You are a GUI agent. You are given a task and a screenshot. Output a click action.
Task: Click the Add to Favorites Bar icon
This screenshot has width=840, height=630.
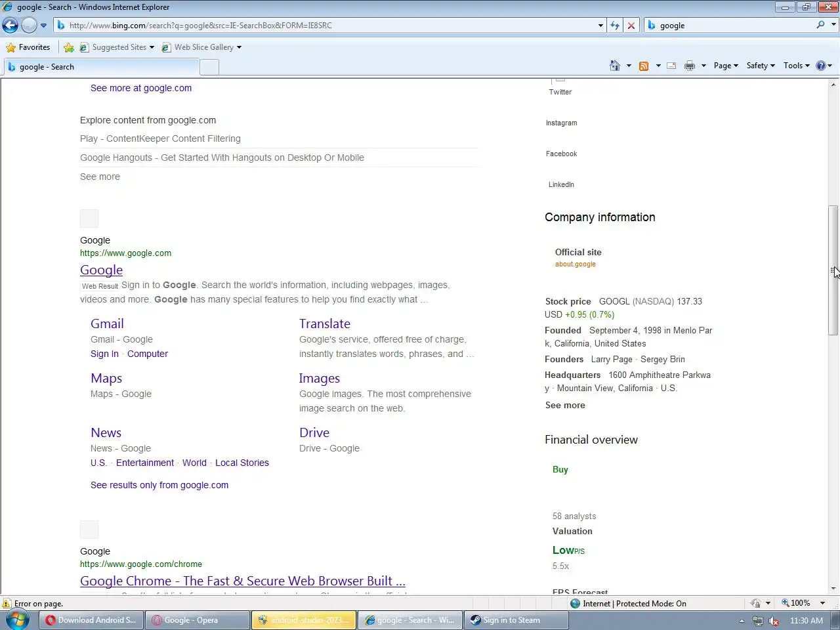[x=69, y=47]
